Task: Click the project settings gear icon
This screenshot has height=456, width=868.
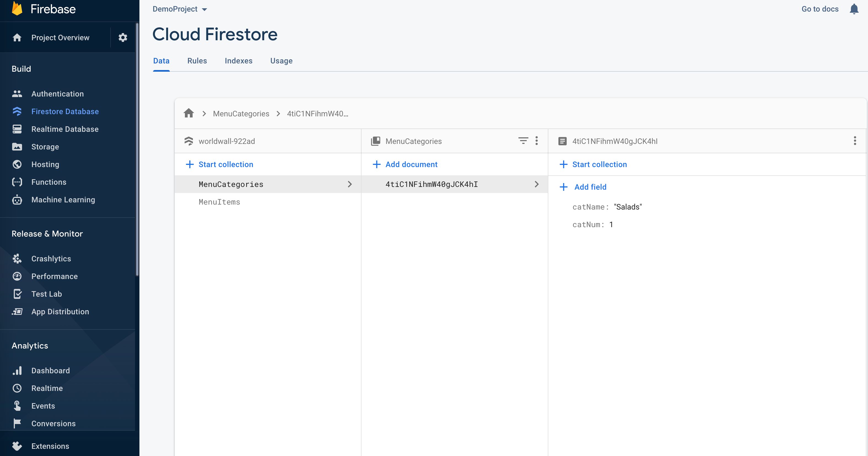Action: (123, 37)
